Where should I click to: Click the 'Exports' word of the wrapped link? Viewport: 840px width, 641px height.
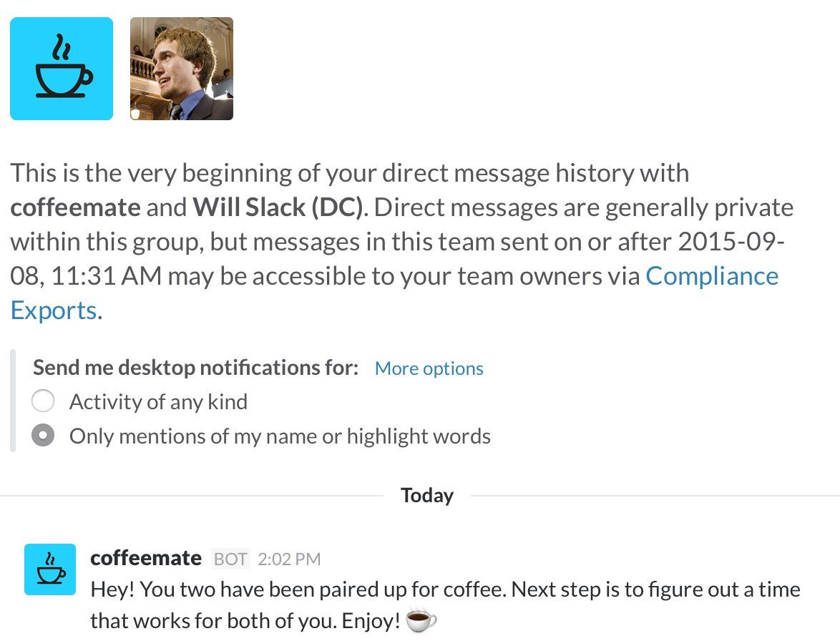point(53,310)
